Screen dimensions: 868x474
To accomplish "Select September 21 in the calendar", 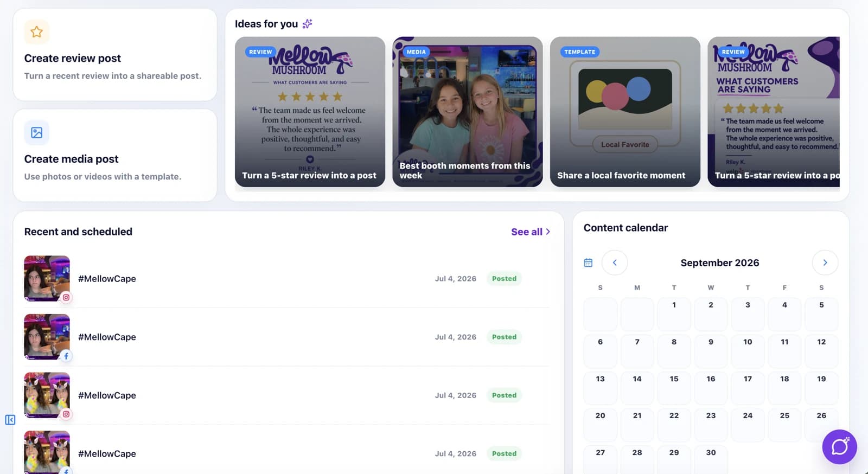I will point(637,424).
